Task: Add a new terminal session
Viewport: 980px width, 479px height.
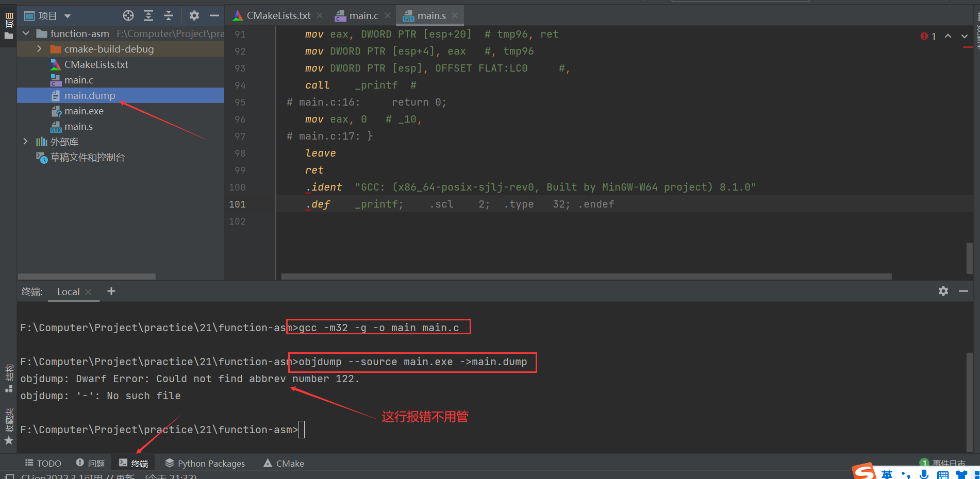Action: point(111,291)
